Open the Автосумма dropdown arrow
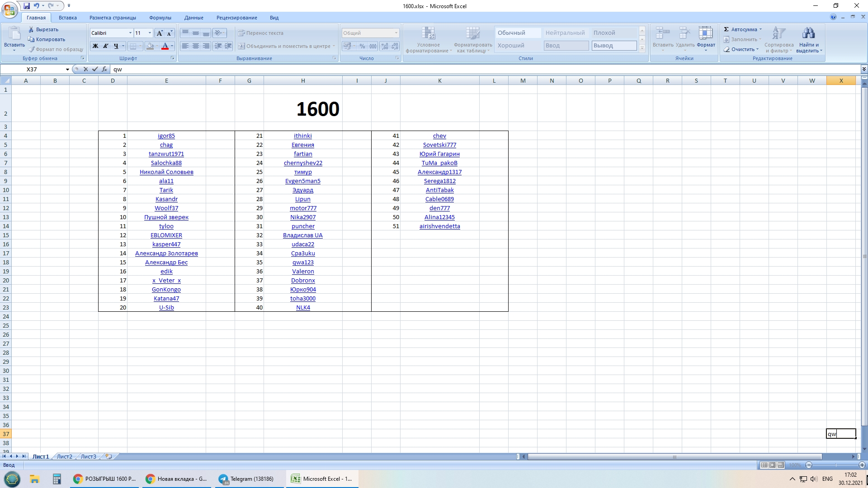868x488 pixels. pyautogui.click(x=760, y=29)
